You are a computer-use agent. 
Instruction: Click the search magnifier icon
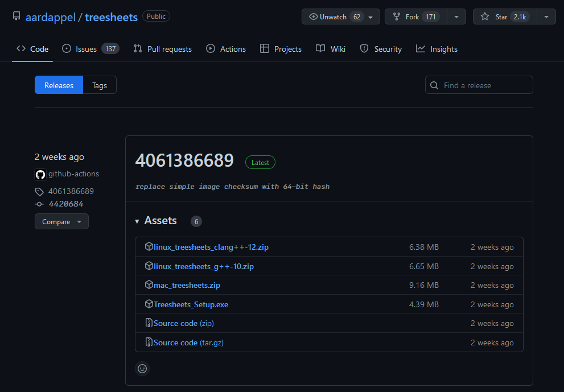[434, 85]
